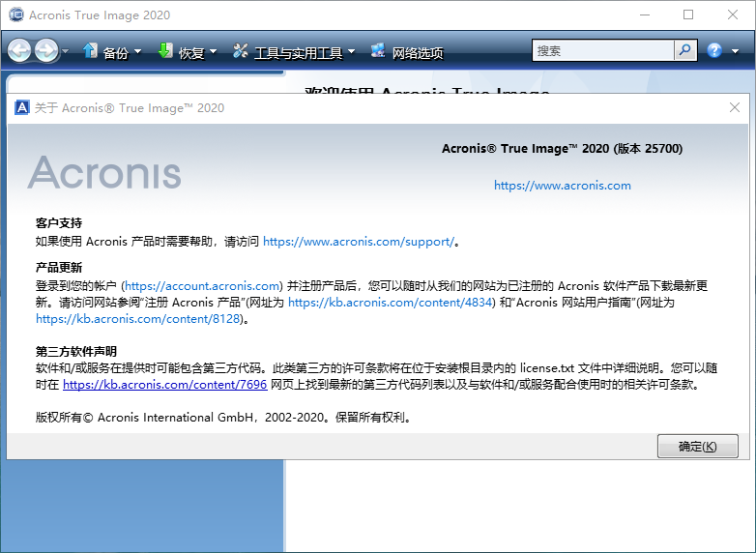Open the https://www.acronis.com link

point(562,186)
